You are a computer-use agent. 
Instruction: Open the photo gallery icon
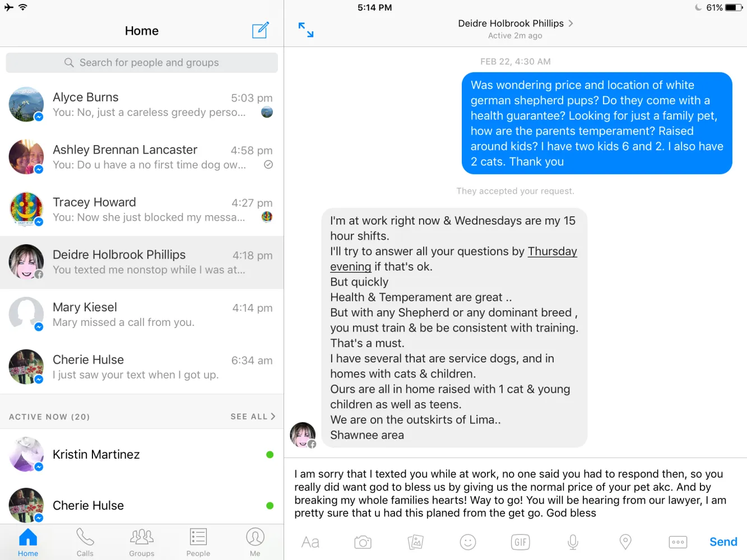click(415, 542)
